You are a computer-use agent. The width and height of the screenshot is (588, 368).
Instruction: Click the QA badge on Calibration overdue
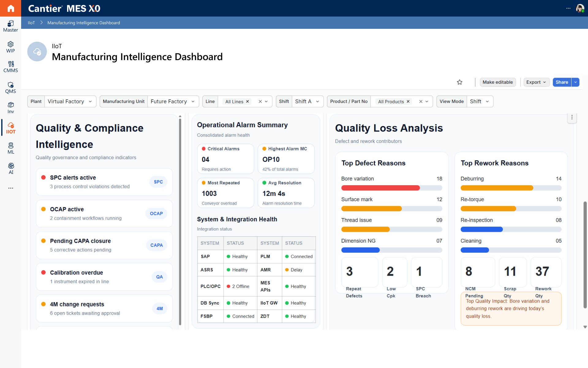pyautogui.click(x=160, y=277)
